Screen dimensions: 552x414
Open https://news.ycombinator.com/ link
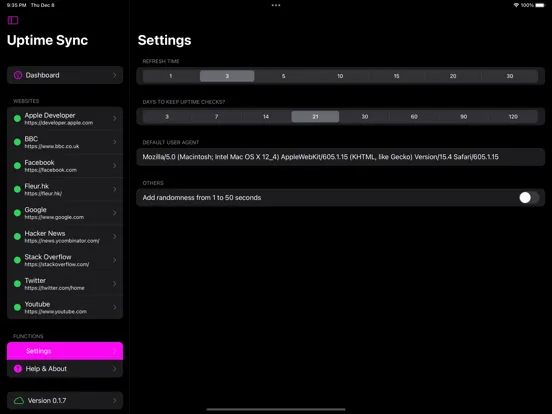click(62, 241)
